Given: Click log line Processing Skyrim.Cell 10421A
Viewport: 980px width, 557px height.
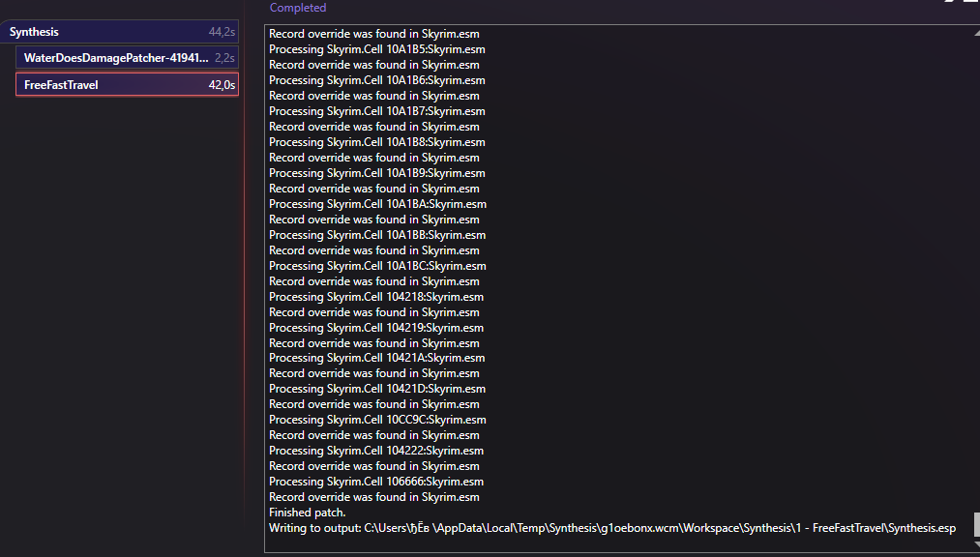Looking at the screenshot, I should (x=377, y=358).
